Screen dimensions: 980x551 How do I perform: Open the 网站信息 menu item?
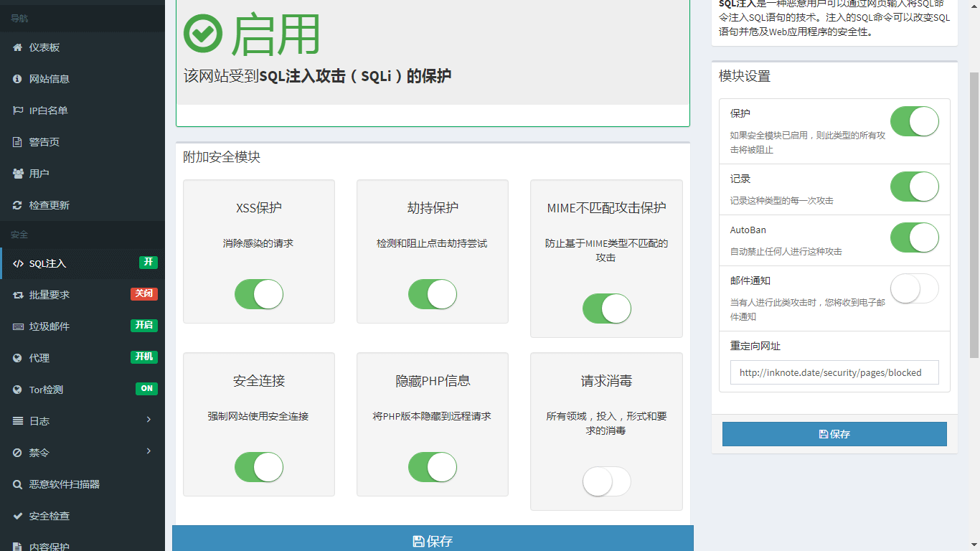pyautogui.click(x=83, y=79)
